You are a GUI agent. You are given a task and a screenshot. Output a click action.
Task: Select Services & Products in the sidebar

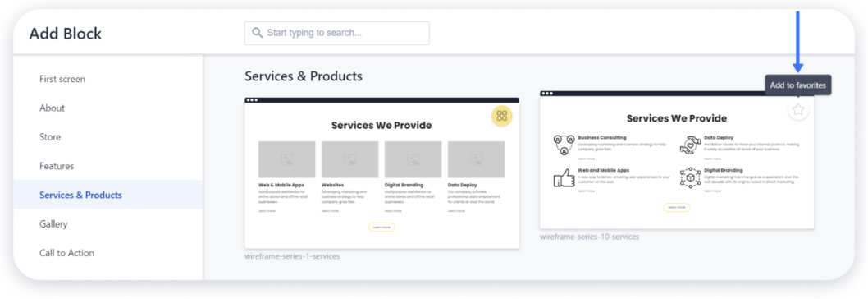[108, 195]
